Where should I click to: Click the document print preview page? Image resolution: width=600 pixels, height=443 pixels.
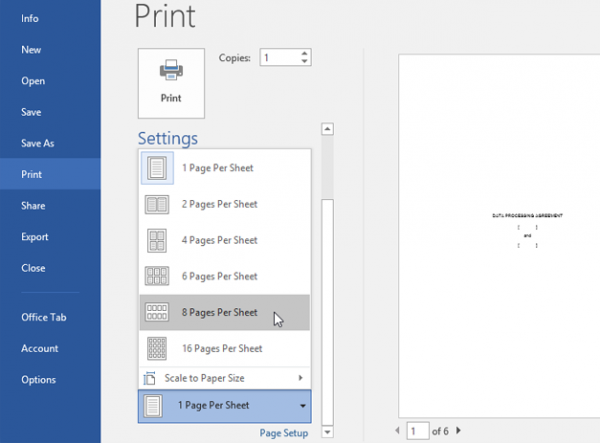click(499, 236)
